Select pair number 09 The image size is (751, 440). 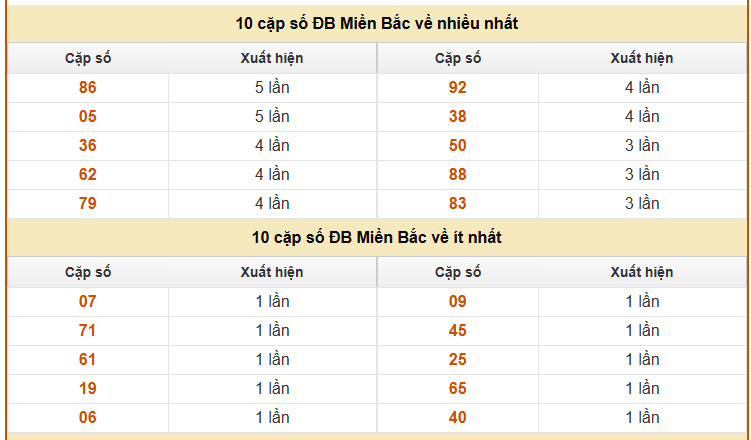point(458,301)
